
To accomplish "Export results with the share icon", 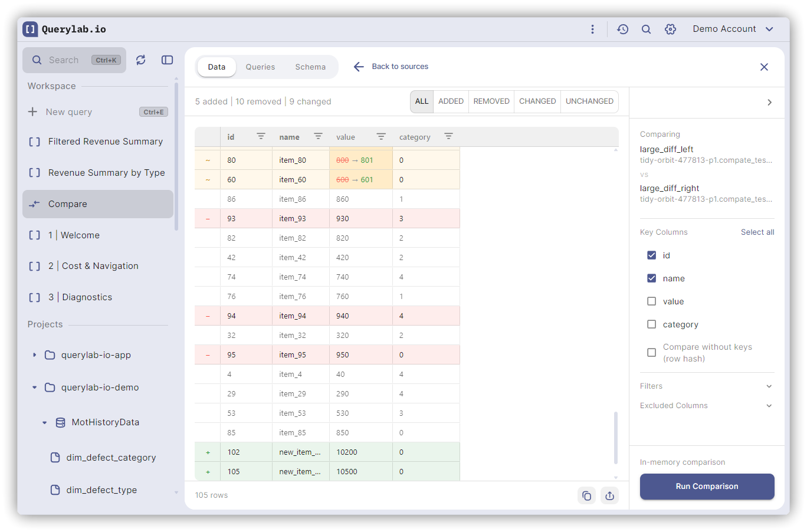I will [x=609, y=496].
